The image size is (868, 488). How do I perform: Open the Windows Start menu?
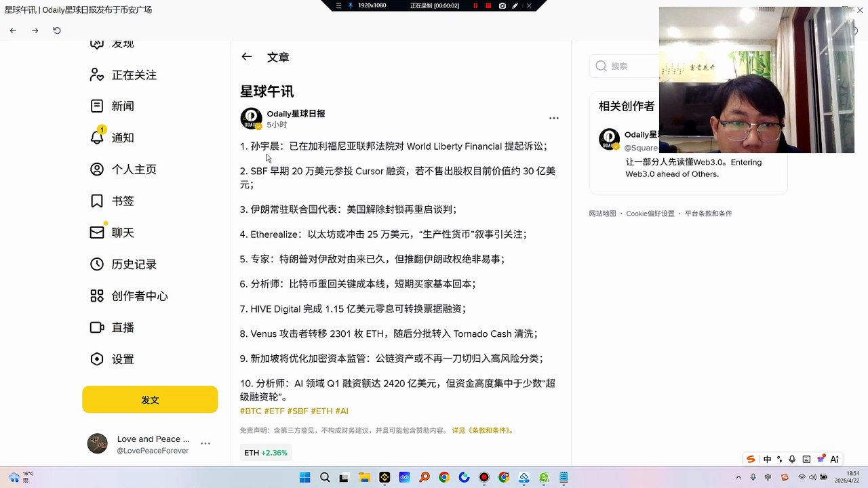click(305, 478)
